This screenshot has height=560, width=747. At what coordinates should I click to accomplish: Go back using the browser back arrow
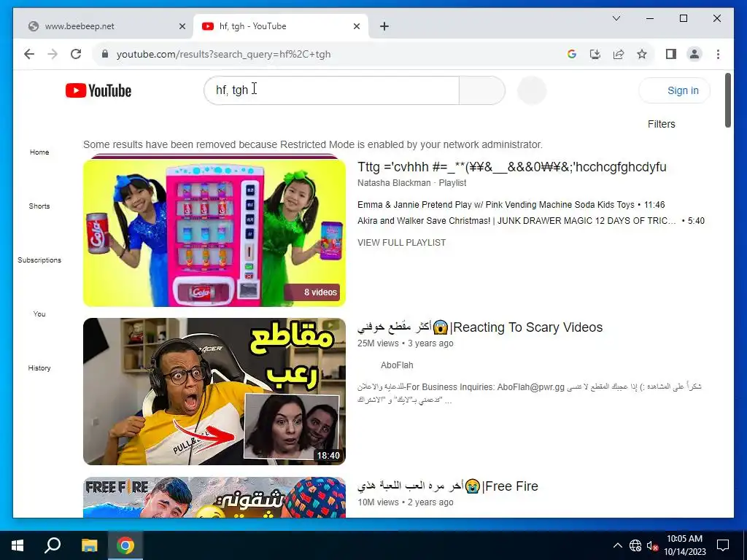pyautogui.click(x=29, y=54)
